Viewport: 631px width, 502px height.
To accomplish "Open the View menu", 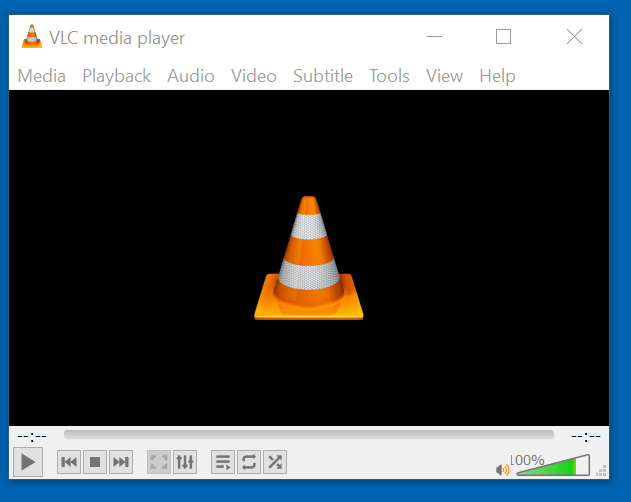I will (x=444, y=76).
